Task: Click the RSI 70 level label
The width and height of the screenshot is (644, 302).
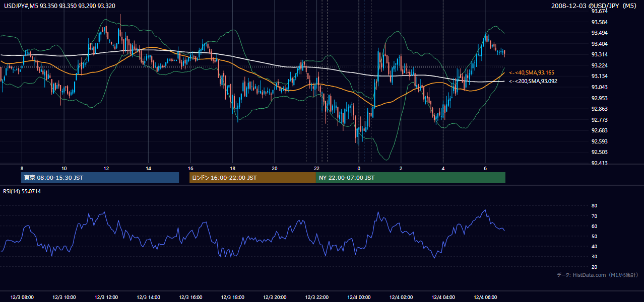Action: (594, 216)
